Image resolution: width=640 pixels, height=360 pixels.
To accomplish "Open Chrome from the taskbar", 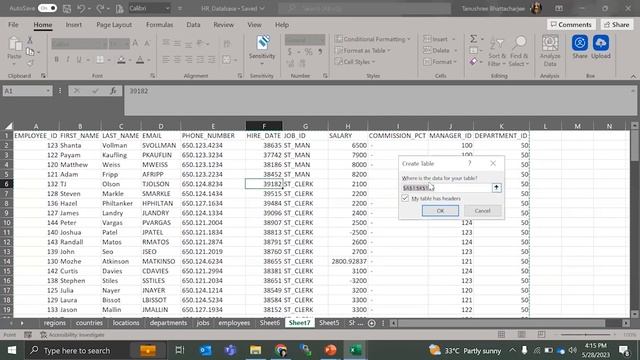I will point(280,350).
